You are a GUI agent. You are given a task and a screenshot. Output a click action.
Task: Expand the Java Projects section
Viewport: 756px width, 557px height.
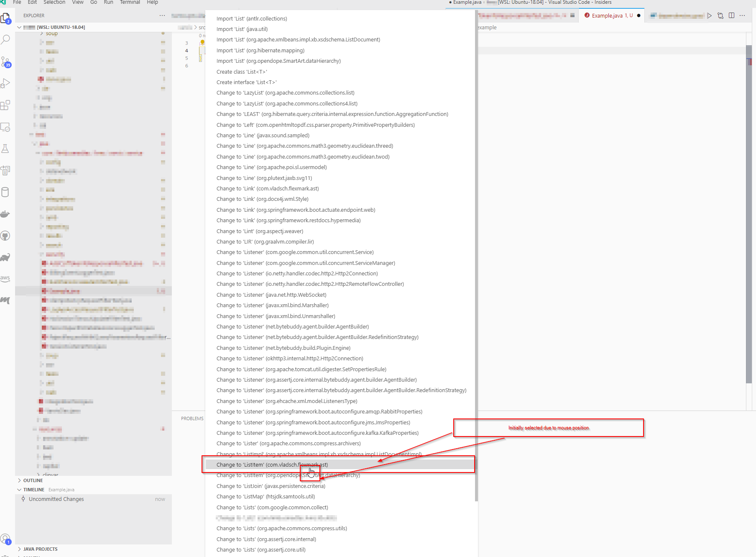(40, 549)
